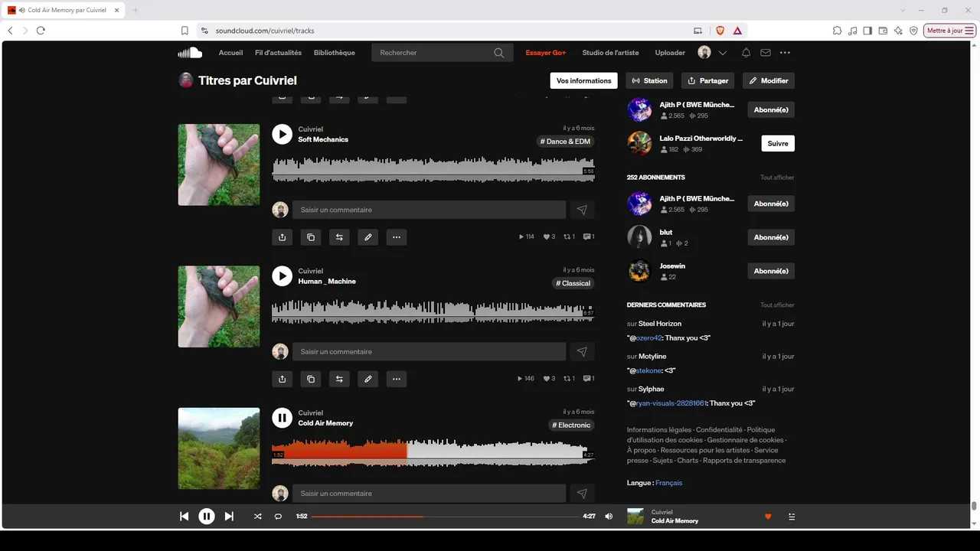This screenshot has height=551, width=980.
Task: Skip to previous track in player bar
Action: click(184, 517)
